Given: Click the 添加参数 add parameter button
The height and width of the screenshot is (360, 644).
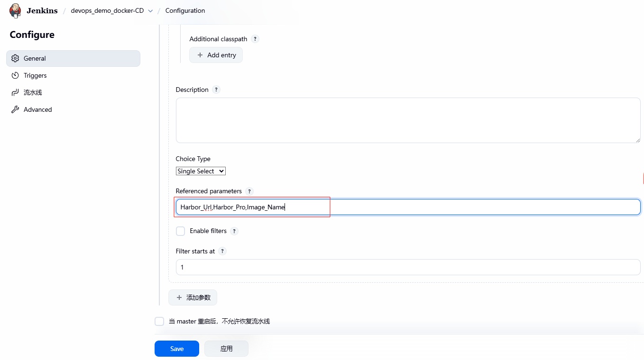Looking at the screenshot, I should [x=193, y=297].
